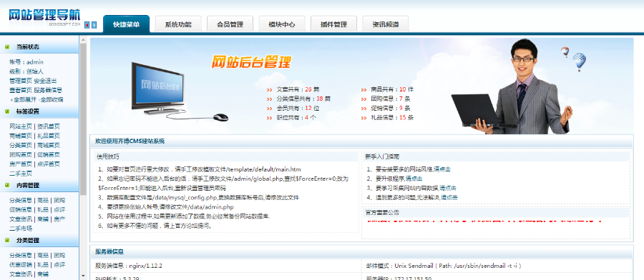Switch to the 会员管理 tab
Viewport: 644px width, 280px height.
click(x=230, y=24)
